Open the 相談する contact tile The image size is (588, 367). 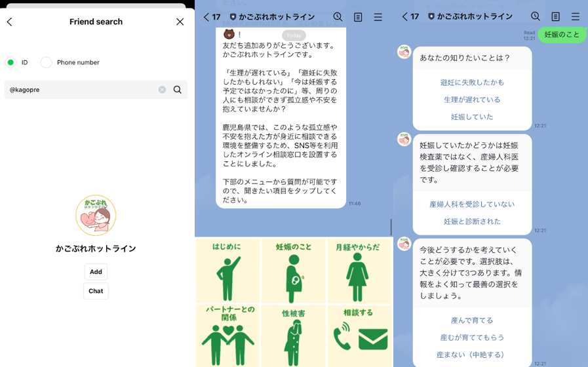pyautogui.click(x=358, y=336)
